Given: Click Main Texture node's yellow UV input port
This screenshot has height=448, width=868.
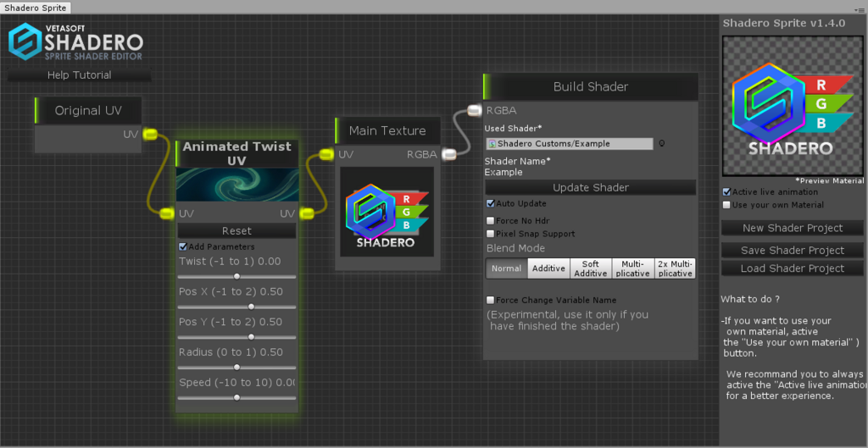Looking at the screenshot, I should pyautogui.click(x=326, y=155).
